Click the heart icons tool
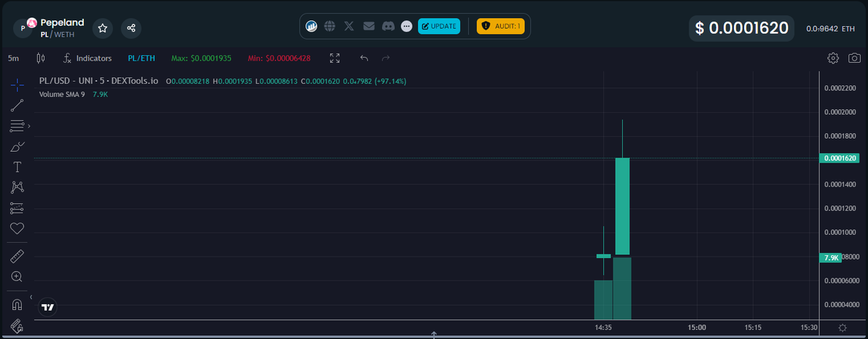Viewport: 868px width, 339px height. (x=17, y=228)
